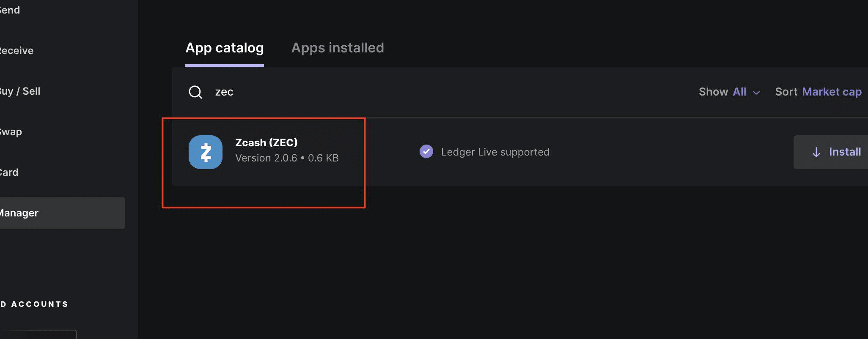Viewport: 868px width, 339px height.
Task: Open the Card sidebar item
Action: click(9, 172)
